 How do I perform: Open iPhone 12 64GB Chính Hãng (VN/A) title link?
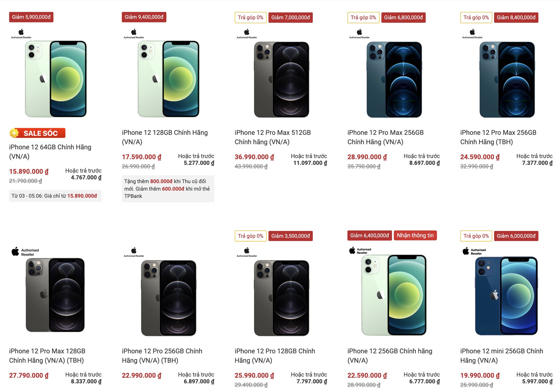[x=50, y=152]
